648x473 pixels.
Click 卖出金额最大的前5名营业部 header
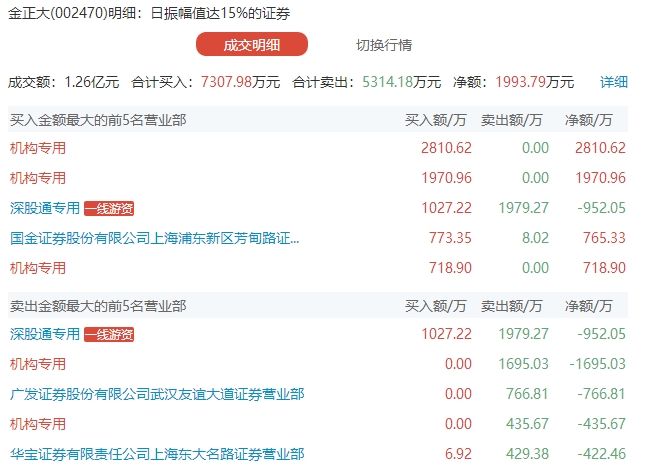98,306
